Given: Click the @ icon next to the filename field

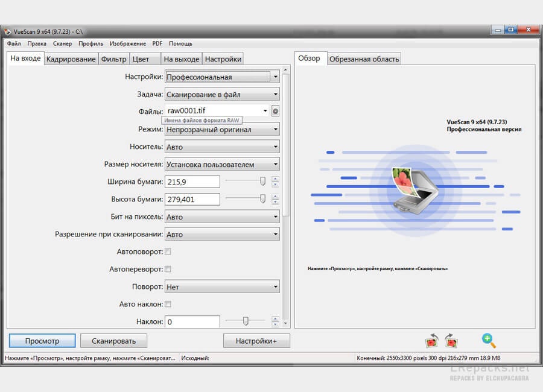Looking at the screenshot, I should (275, 111).
